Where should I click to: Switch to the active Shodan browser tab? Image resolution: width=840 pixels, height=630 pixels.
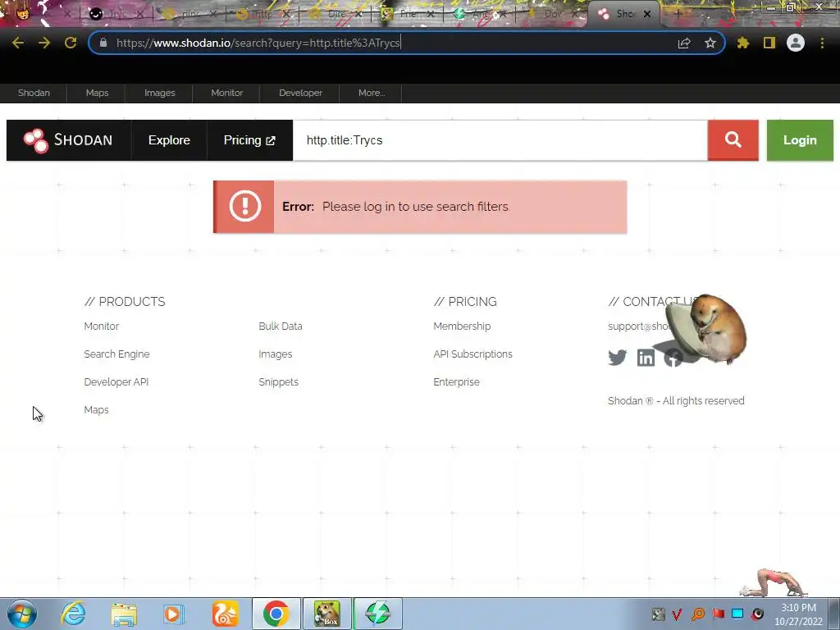[x=623, y=14]
